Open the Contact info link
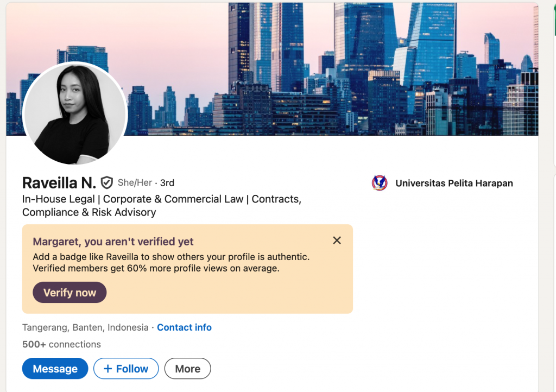This screenshot has width=556, height=392. coord(184,327)
